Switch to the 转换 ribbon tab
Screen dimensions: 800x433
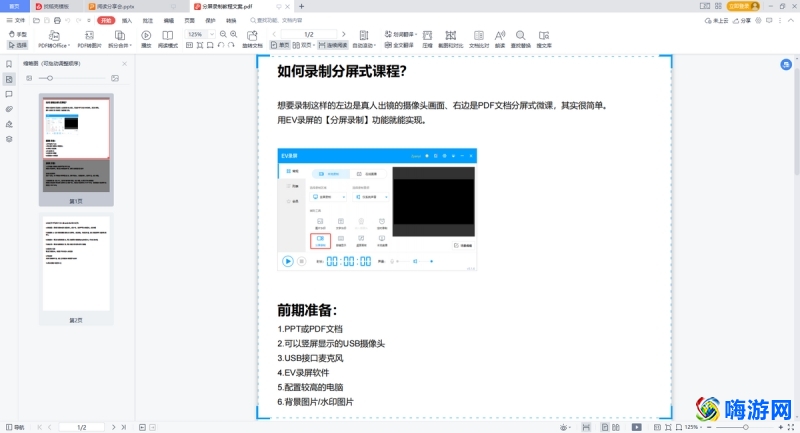tap(231, 20)
